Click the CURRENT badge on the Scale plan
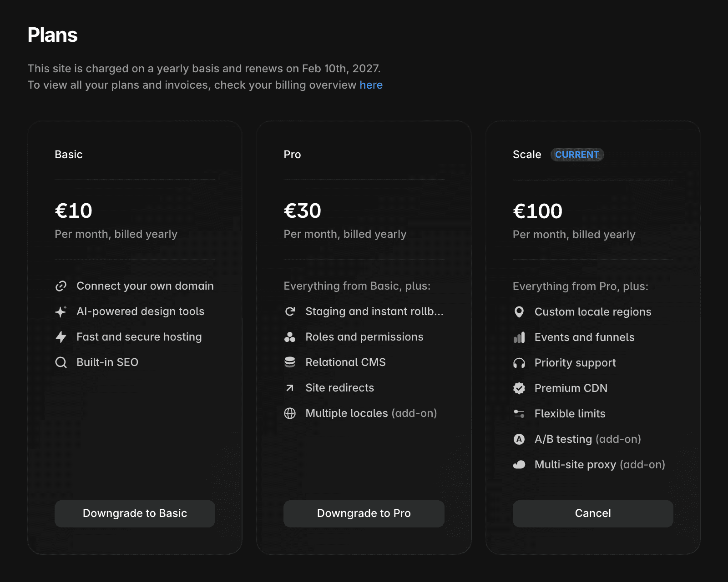Image resolution: width=728 pixels, height=582 pixels. (x=577, y=155)
